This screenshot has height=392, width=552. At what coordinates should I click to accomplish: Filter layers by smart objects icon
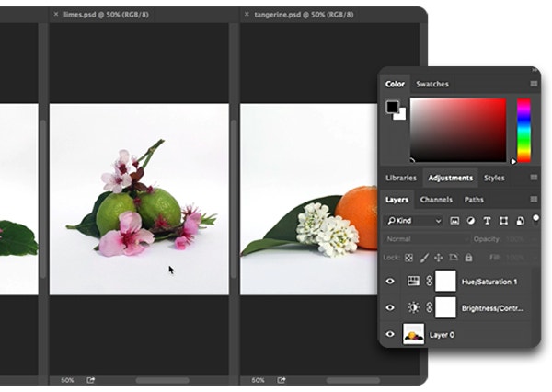coord(520,221)
